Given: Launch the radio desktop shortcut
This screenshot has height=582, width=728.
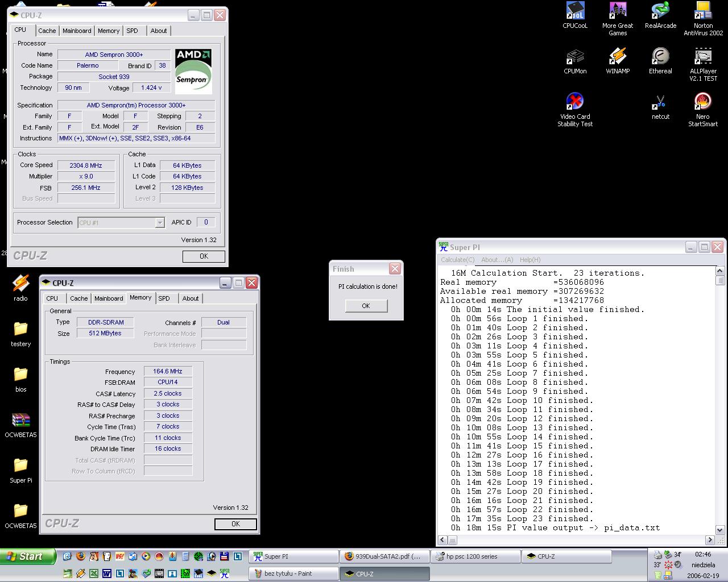Looking at the screenshot, I should 20,284.
